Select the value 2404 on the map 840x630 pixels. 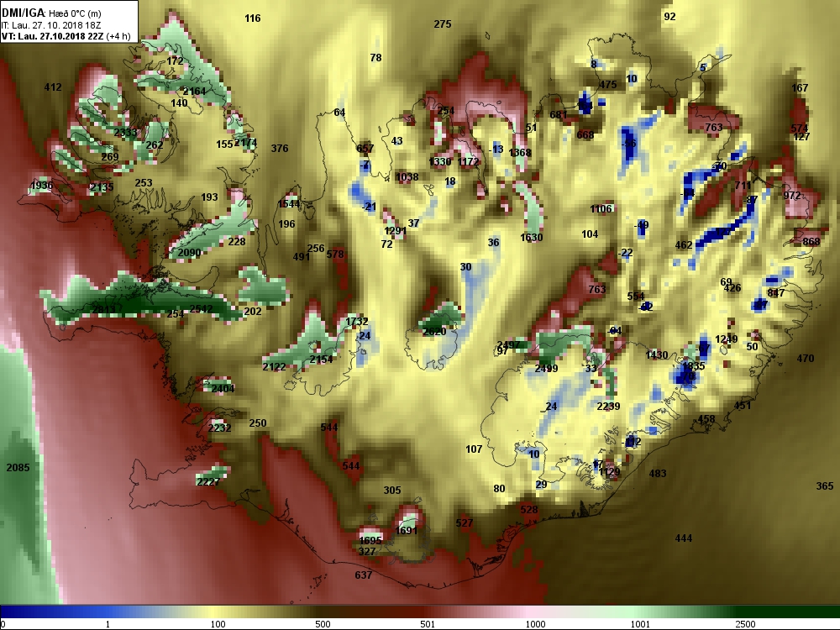[x=223, y=388]
